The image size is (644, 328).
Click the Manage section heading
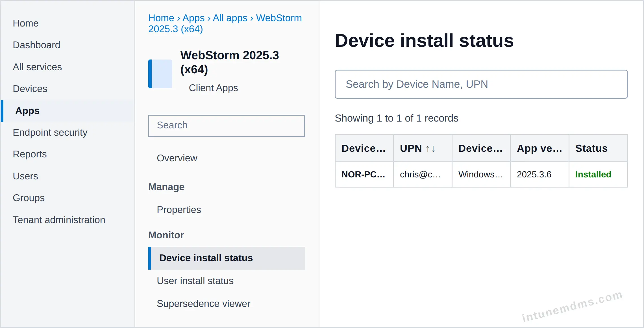tap(166, 187)
